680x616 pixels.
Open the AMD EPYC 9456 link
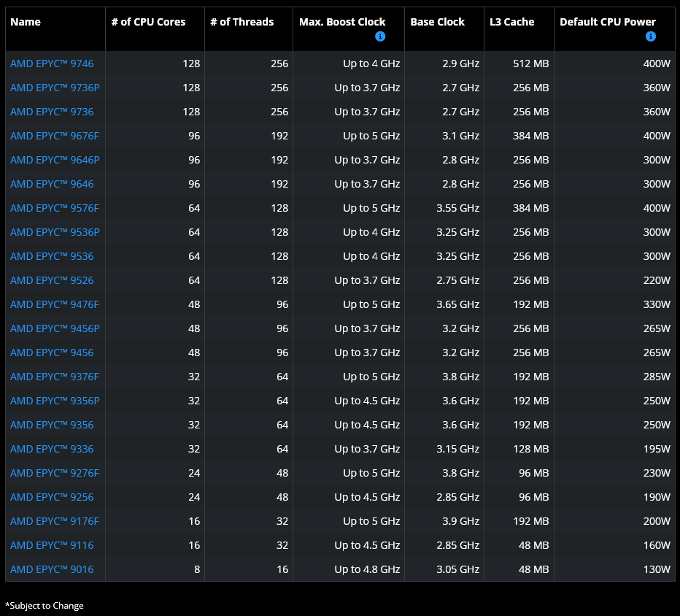click(52, 353)
